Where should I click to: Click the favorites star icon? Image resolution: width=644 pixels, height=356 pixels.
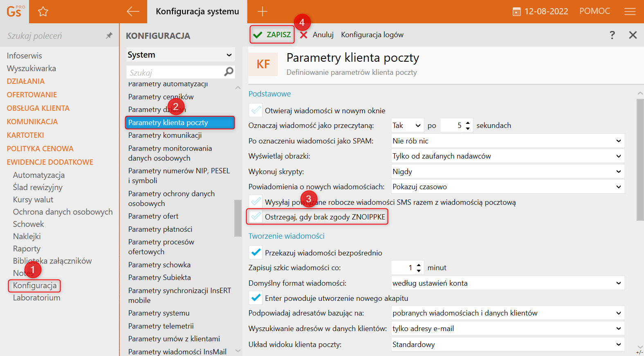(43, 11)
